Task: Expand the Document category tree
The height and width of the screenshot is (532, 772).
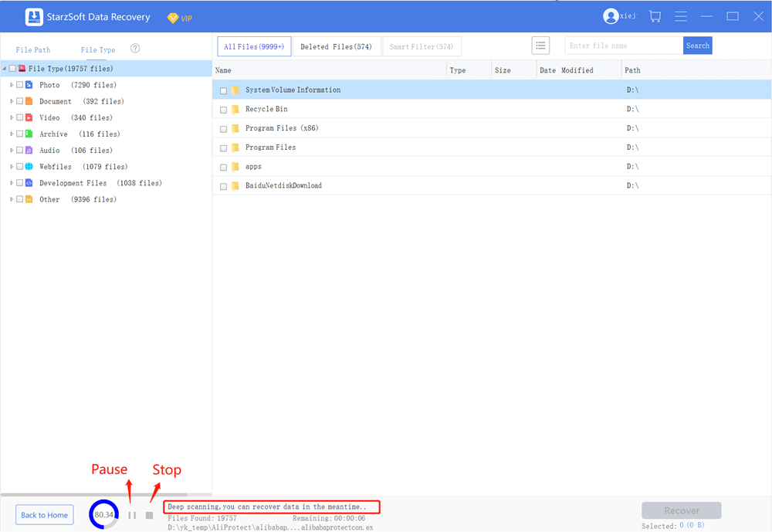Action: tap(12, 101)
